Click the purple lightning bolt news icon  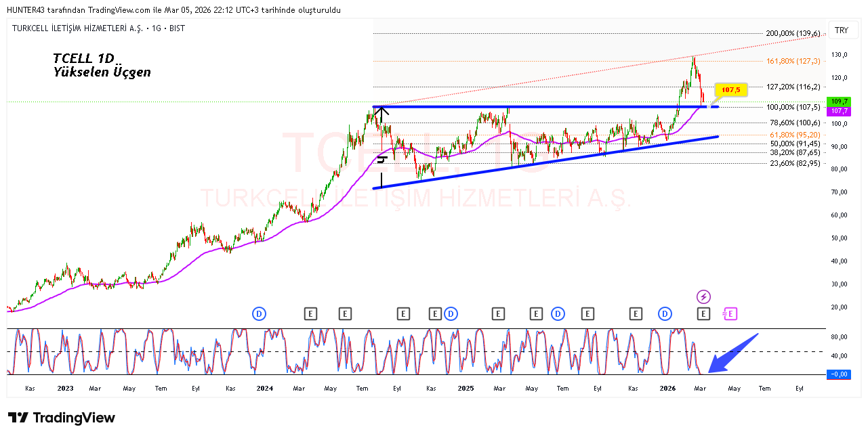pyautogui.click(x=703, y=297)
